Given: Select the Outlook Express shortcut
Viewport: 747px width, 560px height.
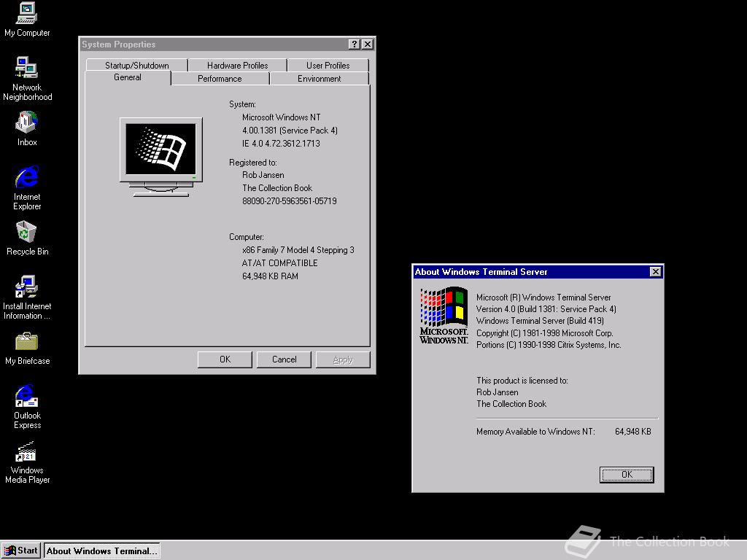Looking at the screenshot, I should click(27, 407).
